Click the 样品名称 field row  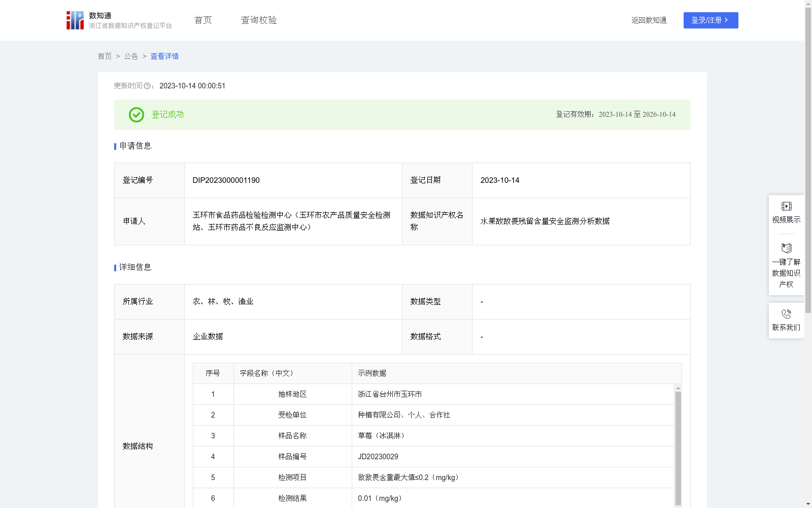pyautogui.click(x=433, y=436)
